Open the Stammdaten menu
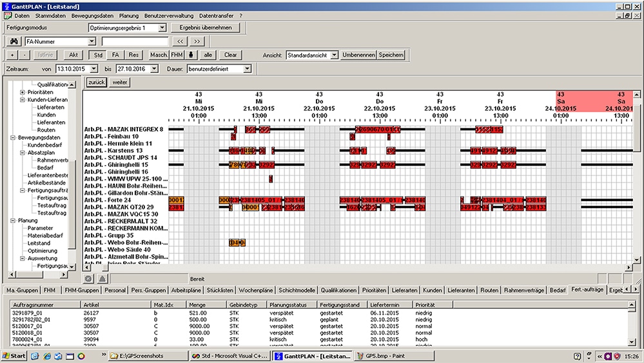 coord(50,15)
